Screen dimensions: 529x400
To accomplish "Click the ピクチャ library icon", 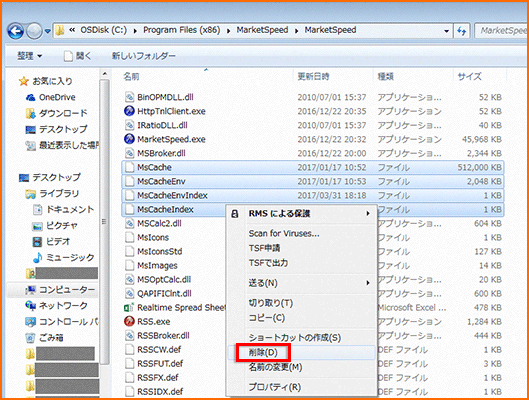I will (37, 226).
